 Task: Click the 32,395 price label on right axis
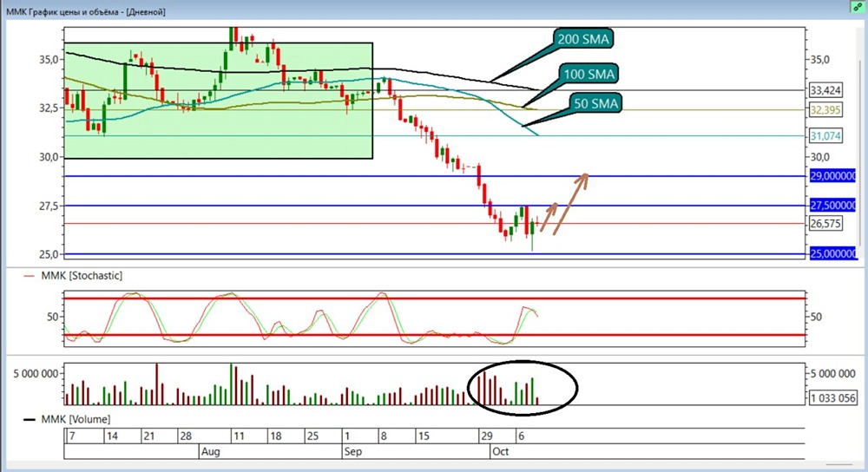825,110
